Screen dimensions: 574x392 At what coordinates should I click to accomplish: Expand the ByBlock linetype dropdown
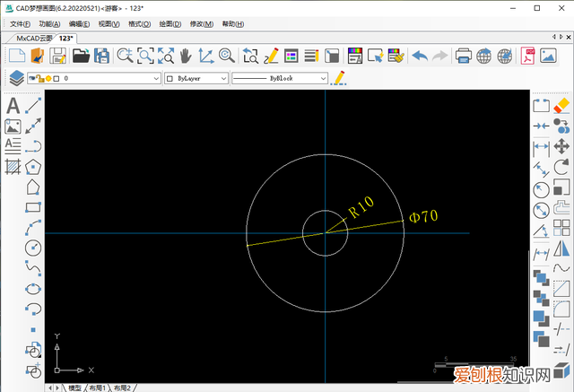323,79
